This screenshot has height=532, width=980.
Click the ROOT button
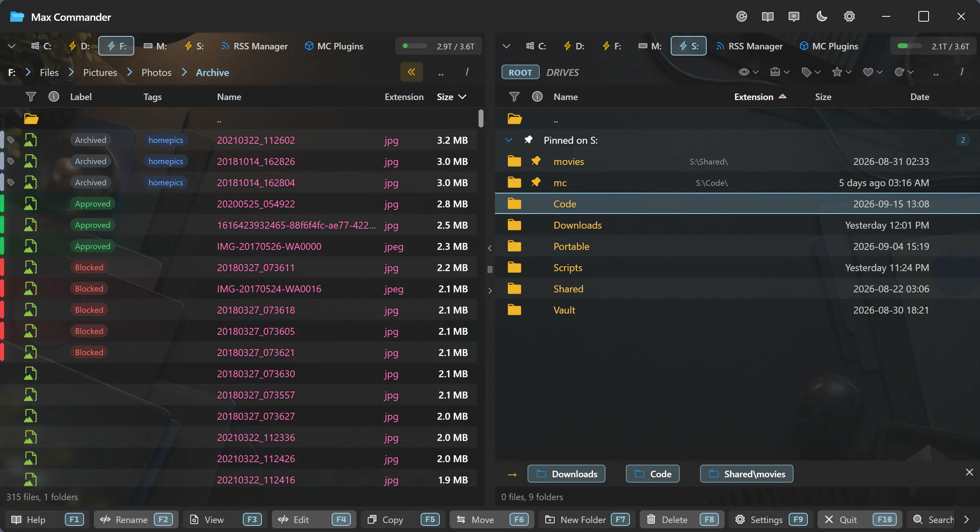(521, 72)
